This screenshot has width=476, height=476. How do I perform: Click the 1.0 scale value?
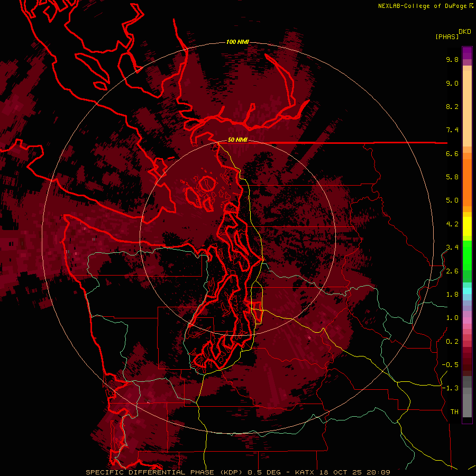pos(452,318)
